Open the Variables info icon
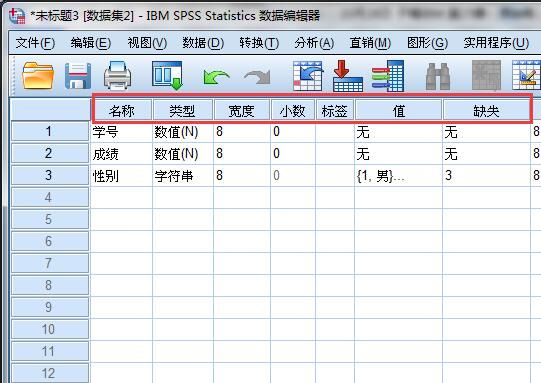This screenshot has height=383, width=541. tap(388, 76)
